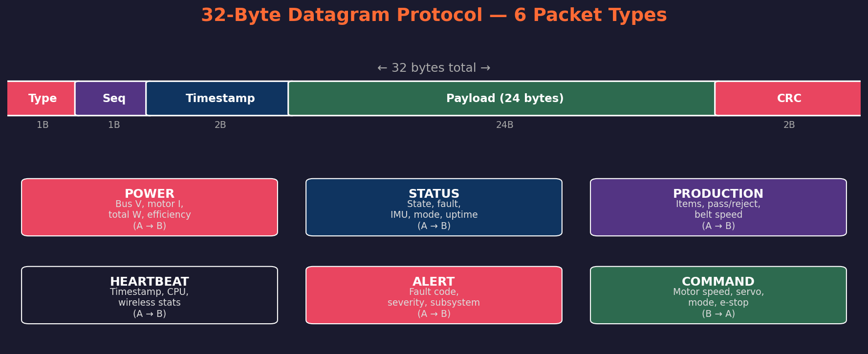Select the STATUS packet card
The width and height of the screenshot is (868, 354).
point(434,208)
